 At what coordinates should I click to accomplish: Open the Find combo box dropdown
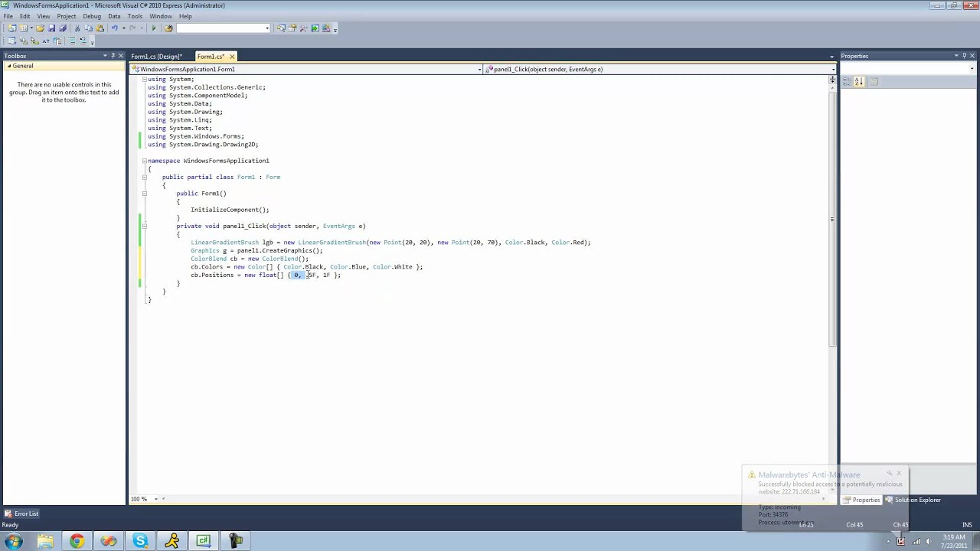click(267, 28)
